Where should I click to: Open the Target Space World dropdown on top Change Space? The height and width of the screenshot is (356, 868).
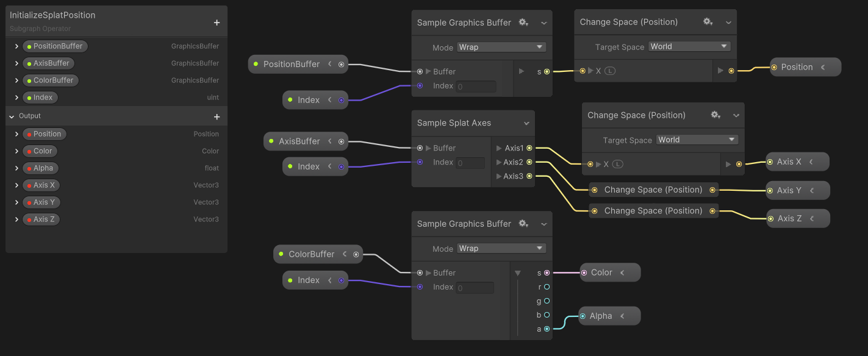(689, 45)
